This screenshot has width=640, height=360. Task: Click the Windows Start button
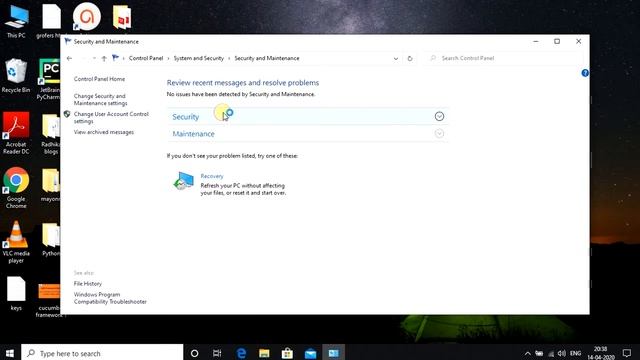pos(10,353)
